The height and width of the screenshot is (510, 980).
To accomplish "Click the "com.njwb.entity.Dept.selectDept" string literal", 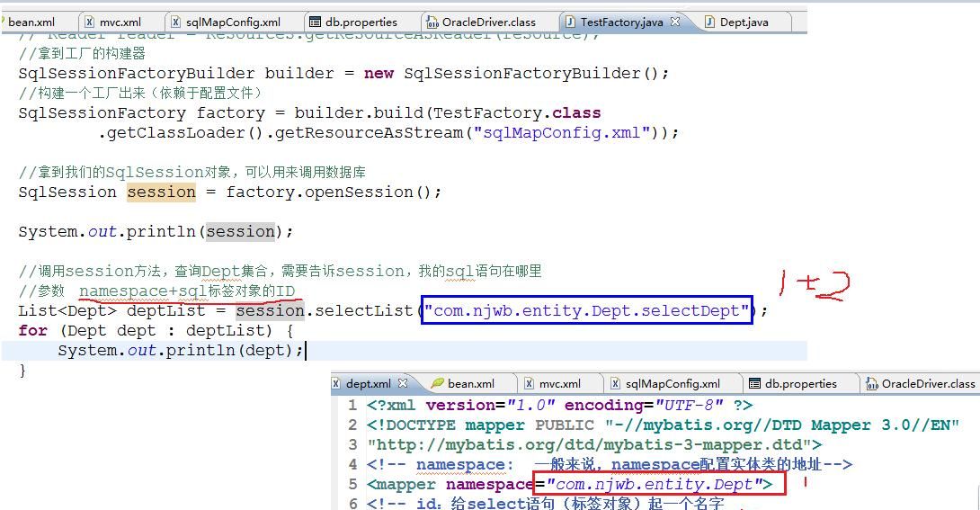I will point(587,311).
